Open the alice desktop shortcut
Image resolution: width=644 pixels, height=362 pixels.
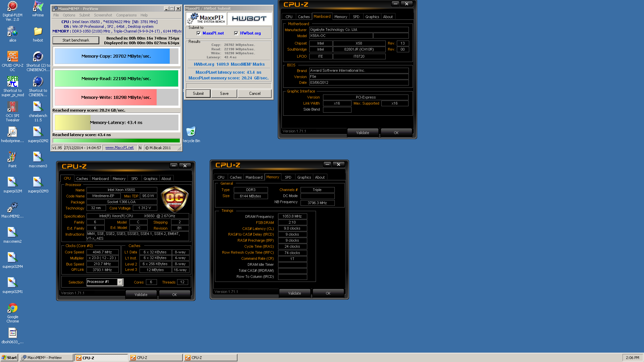point(12,34)
